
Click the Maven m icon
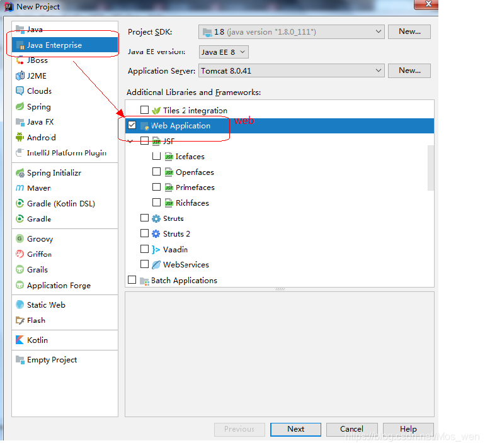(x=20, y=188)
